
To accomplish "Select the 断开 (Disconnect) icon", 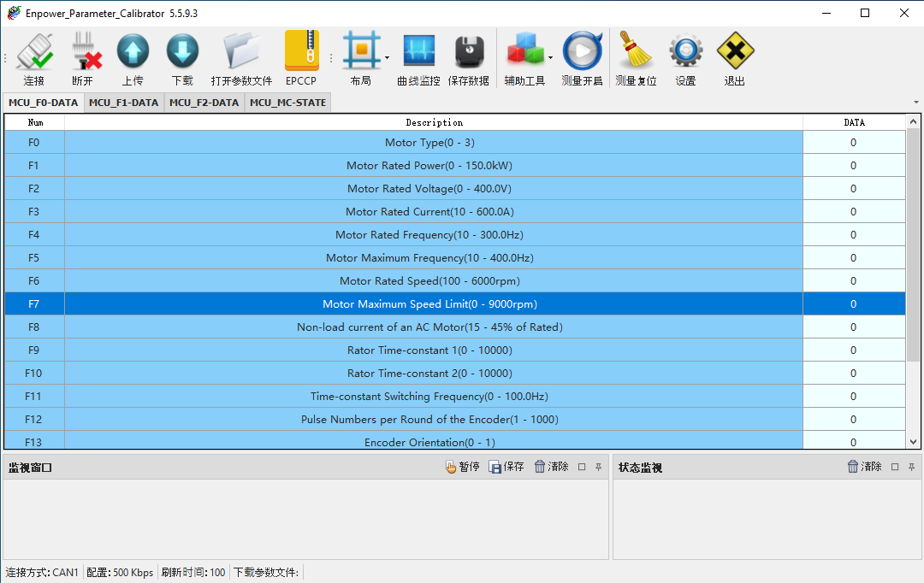I will coord(85,57).
